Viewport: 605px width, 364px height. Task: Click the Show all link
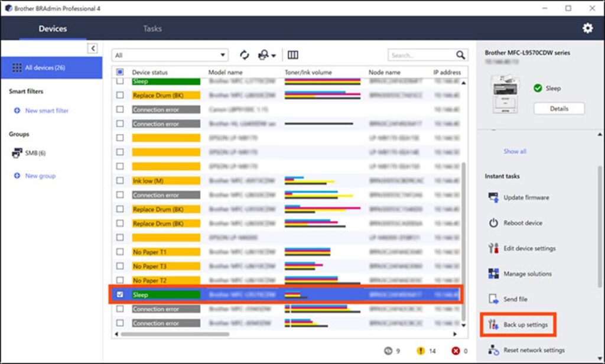pos(515,151)
